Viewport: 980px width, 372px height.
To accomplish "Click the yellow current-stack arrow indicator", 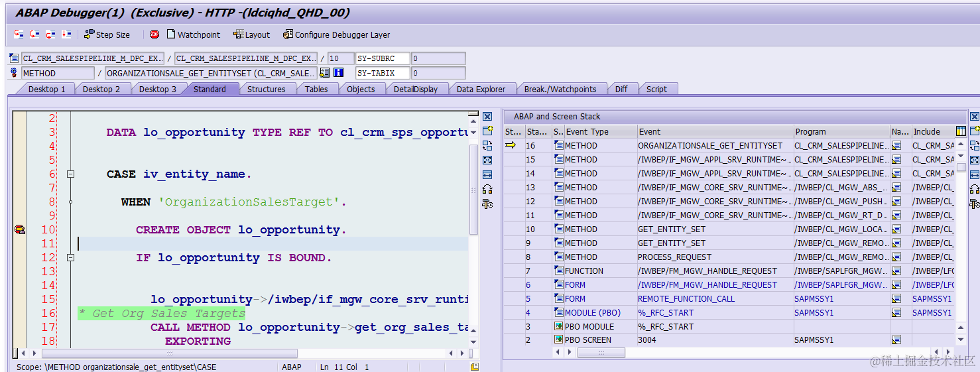I will click(511, 145).
